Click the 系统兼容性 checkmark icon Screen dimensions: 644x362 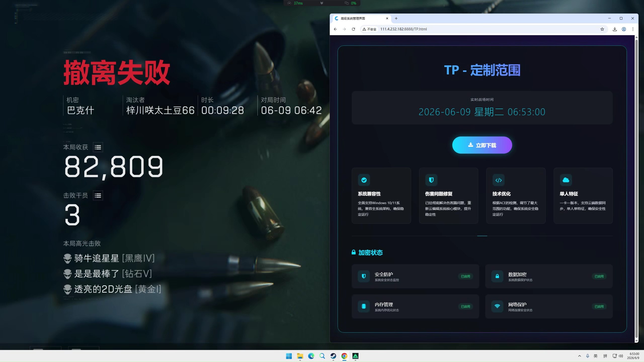(364, 180)
